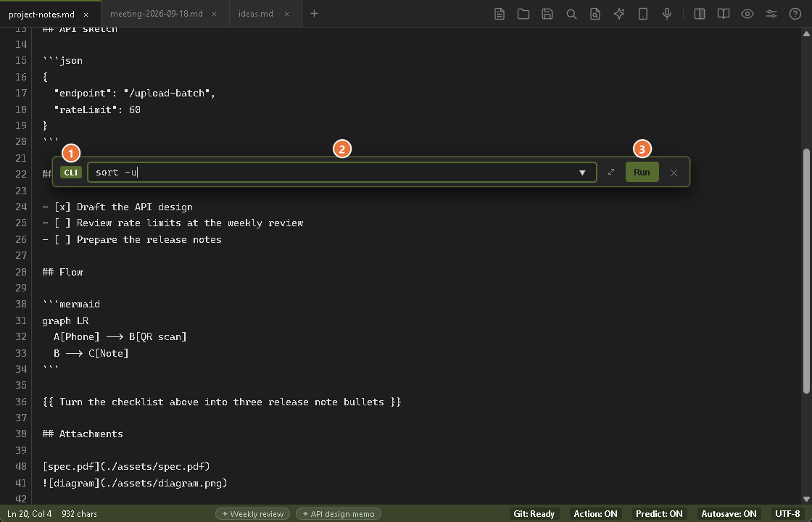Click the graph LR line
The height and width of the screenshot is (522, 812).
point(65,320)
